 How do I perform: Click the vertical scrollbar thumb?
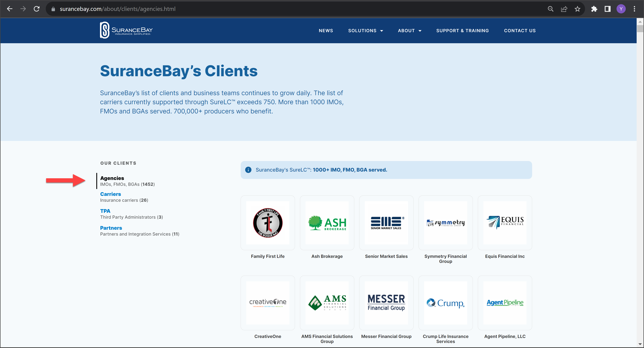pyautogui.click(x=640, y=29)
